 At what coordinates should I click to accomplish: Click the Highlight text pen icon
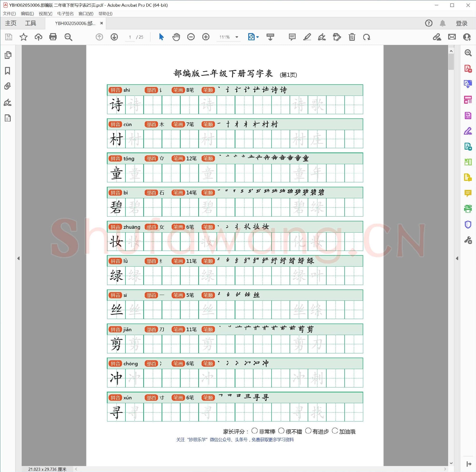[x=307, y=37]
